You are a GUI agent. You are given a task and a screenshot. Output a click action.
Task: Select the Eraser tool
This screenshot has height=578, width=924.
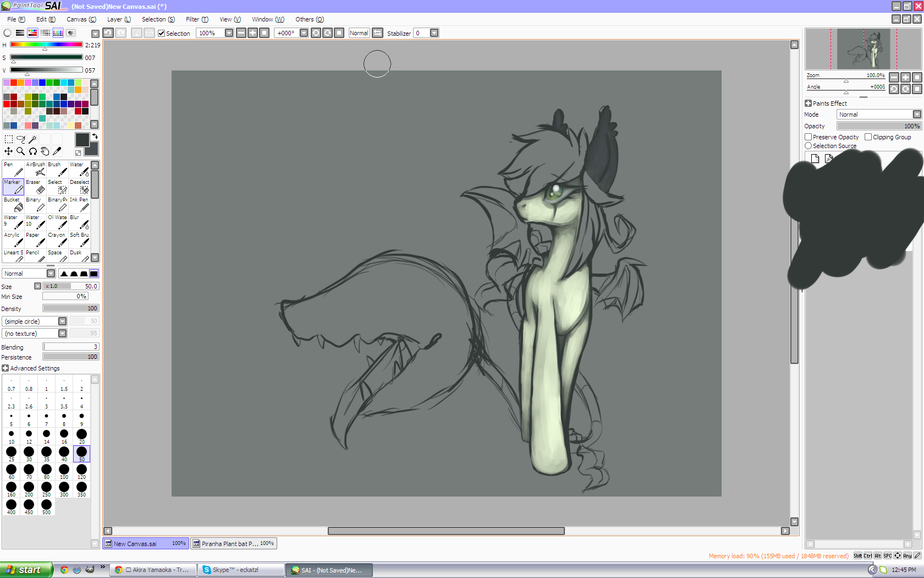tap(35, 187)
